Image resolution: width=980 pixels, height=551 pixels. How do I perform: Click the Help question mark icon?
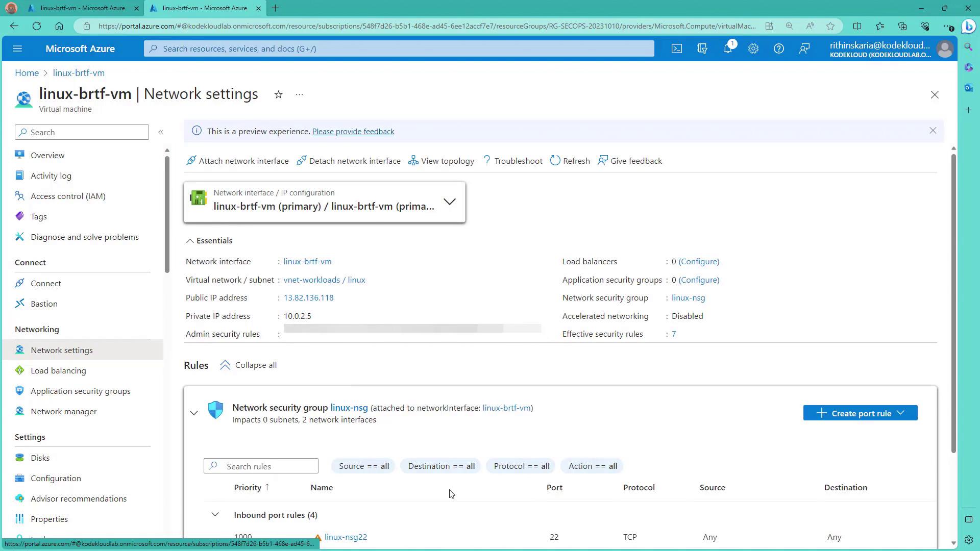coord(778,48)
